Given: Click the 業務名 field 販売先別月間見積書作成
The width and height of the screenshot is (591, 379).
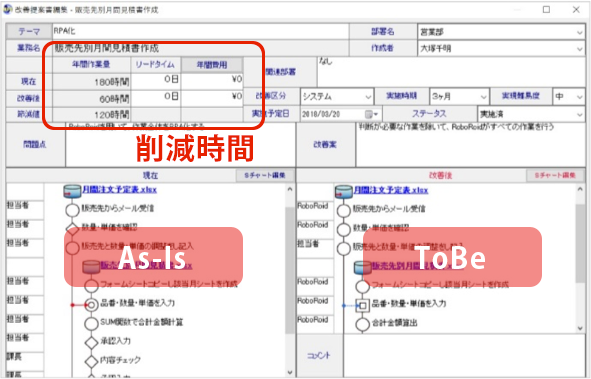Looking at the screenshot, I should click(201, 48).
